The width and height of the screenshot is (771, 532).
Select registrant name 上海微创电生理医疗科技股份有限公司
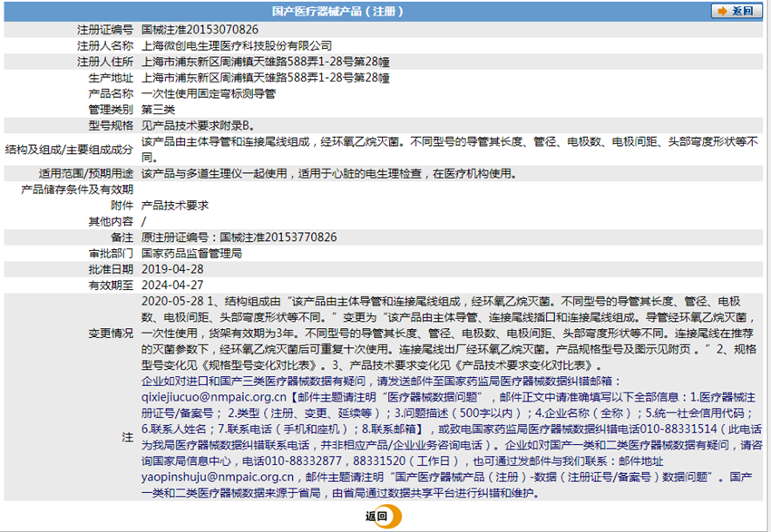(x=237, y=45)
